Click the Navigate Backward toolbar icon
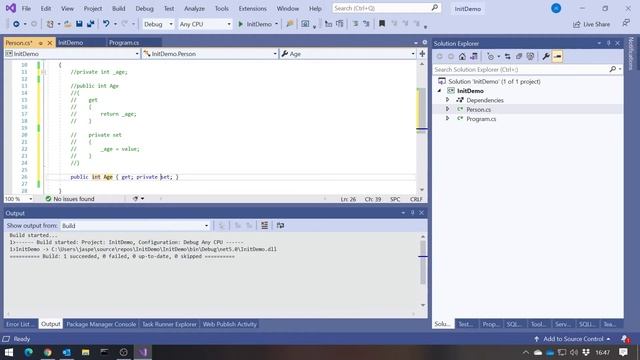Viewport: 640px width, 360px height. click(x=16, y=24)
